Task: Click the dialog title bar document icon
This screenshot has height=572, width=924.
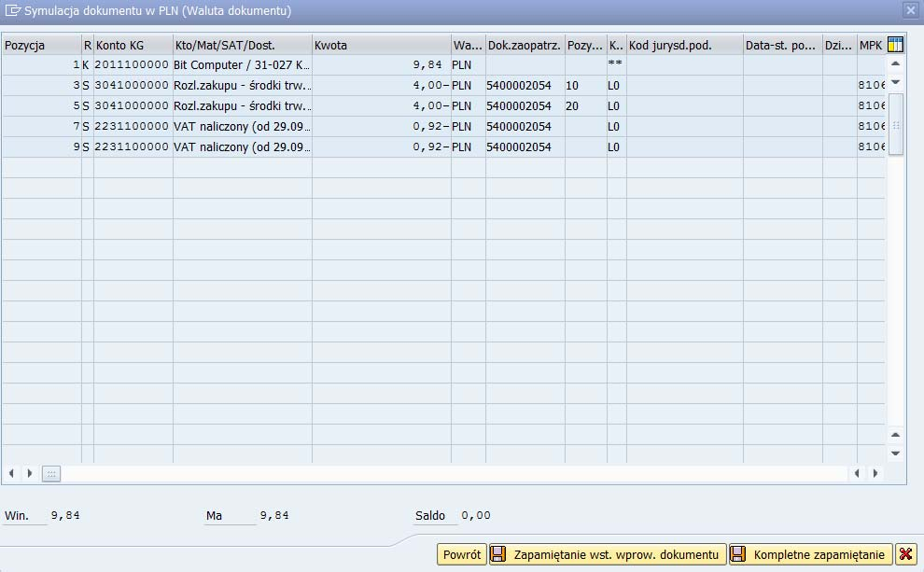Action: pyautogui.click(x=12, y=10)
